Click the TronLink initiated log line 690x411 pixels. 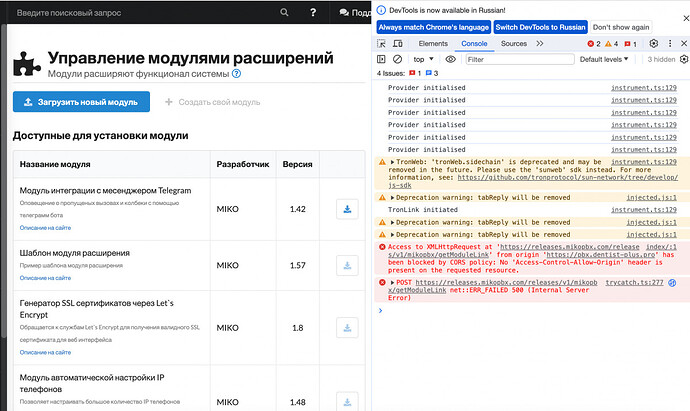click(x=423, y=210)
